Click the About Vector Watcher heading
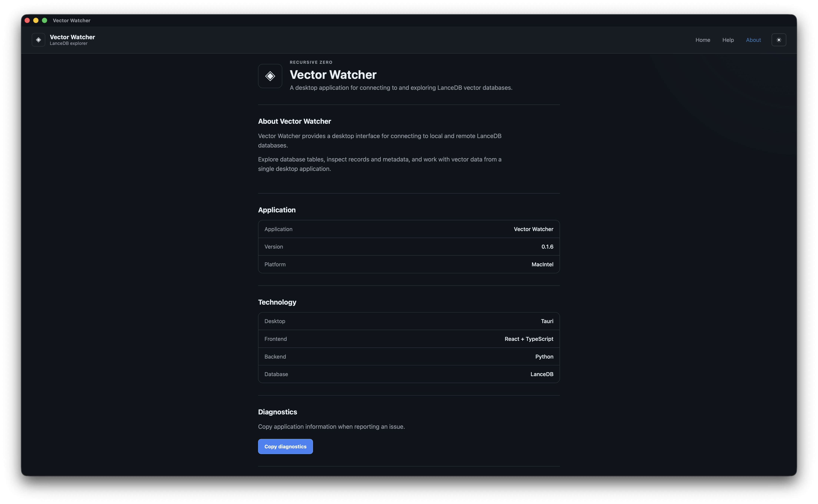This screenshot has width=818, height=504. coord(294,121)
